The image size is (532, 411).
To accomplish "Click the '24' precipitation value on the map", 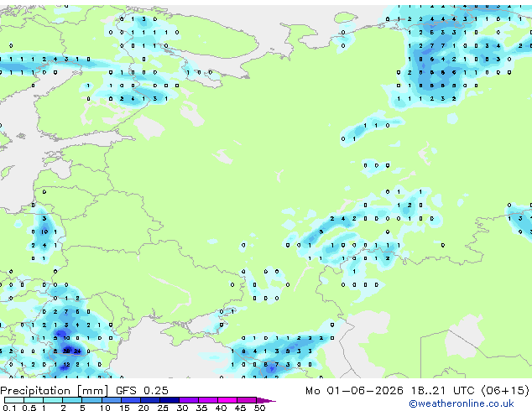I will click(77, 351).
